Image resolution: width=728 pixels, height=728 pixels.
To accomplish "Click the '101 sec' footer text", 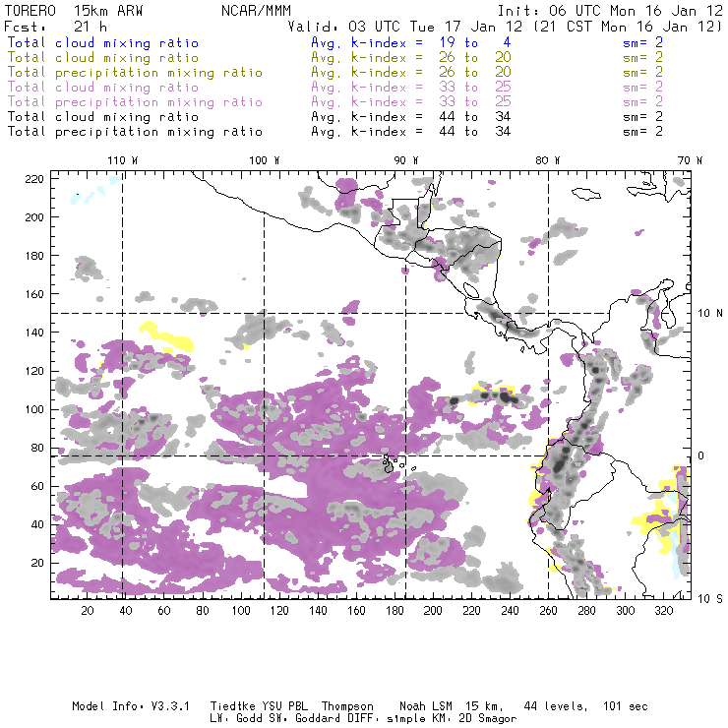I will [626, 706].
